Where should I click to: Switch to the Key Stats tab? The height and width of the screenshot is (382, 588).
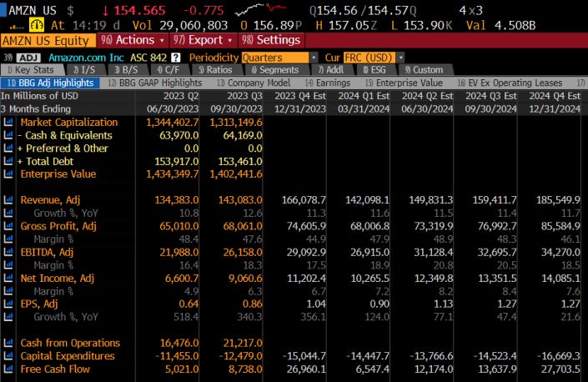coord(33,70)
